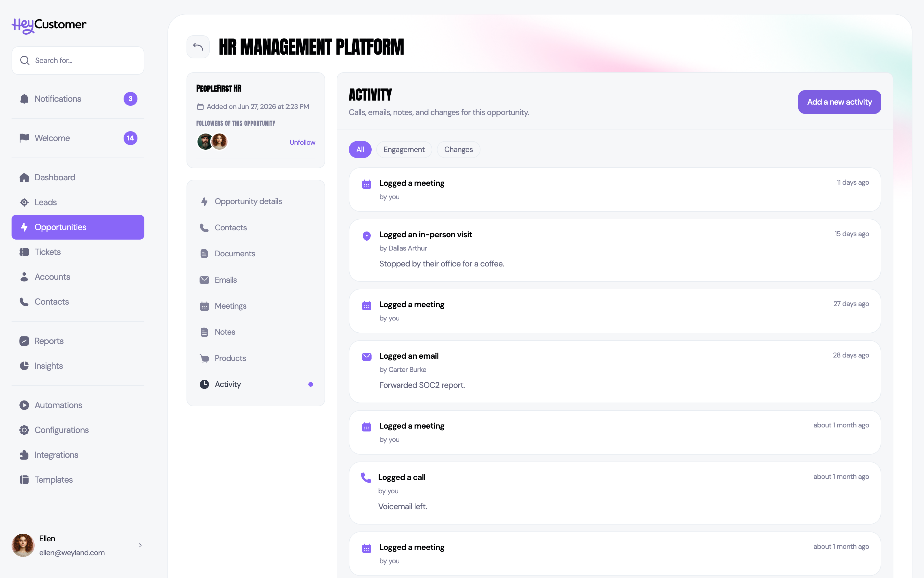Switch to the Engagement filter
This screenshot has height=578, width=924.
pyautogui.click(x=404, y=149)
